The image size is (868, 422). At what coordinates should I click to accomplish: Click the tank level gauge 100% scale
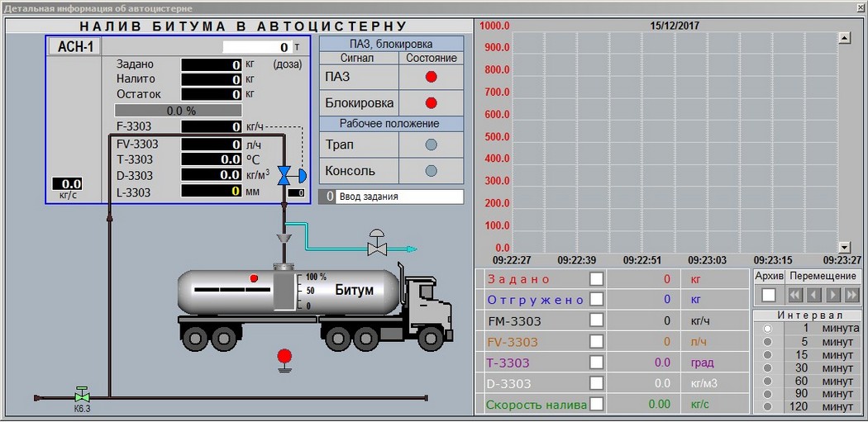point(302,292)
